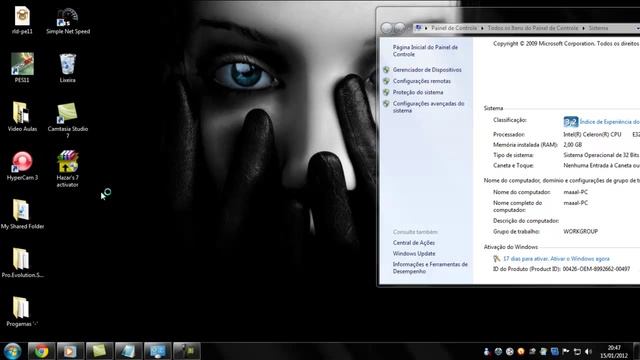Viewport: 640px width, 360px height.
Task: Expand arrow before Painel de Controle breadcrumb
Action: pos(426,28)
